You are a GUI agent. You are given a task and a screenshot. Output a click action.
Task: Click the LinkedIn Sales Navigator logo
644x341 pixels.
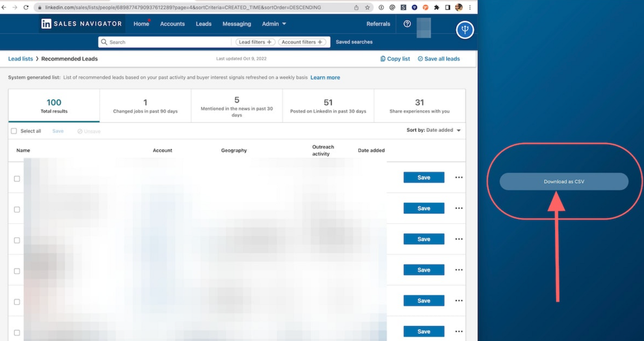(82, 24)
